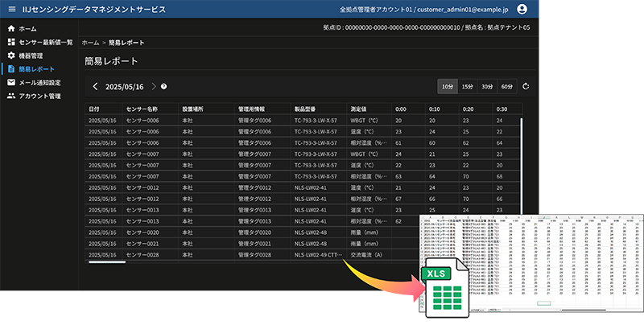Image resolution: width=644 pixels, height=329 pixels.
Task: Select the 10分 interval toggle
Action: pos(446,86)
